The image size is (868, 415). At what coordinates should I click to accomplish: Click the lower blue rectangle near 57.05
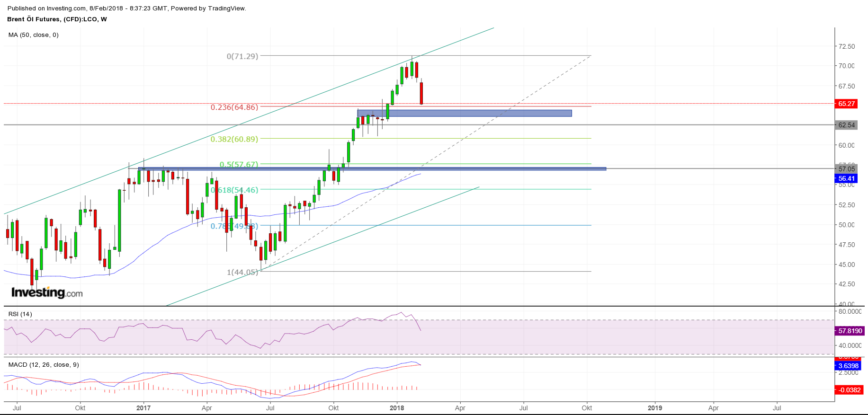(372, 168)
